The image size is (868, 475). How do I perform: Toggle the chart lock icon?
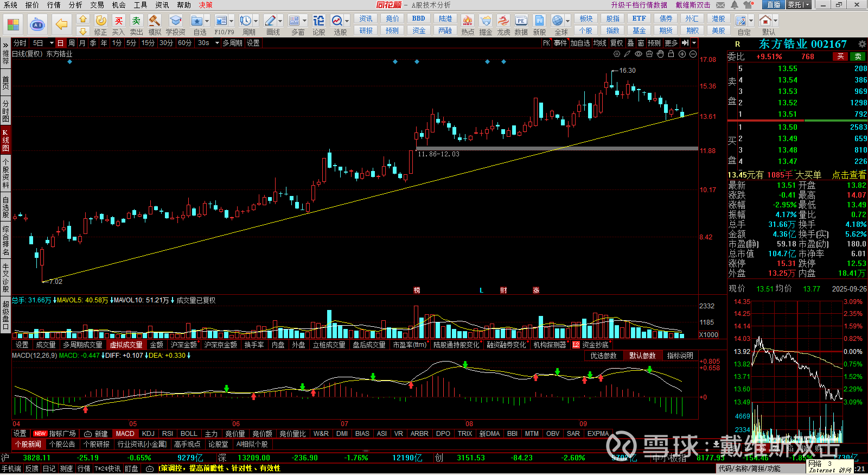point(671,54)
